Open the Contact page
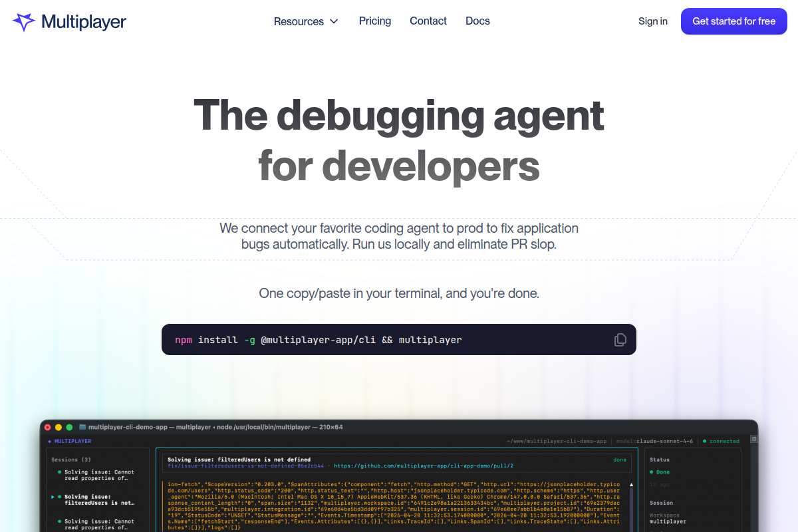Image resolution: width=798 pixels, height=532 pixels. click(428, 21)
